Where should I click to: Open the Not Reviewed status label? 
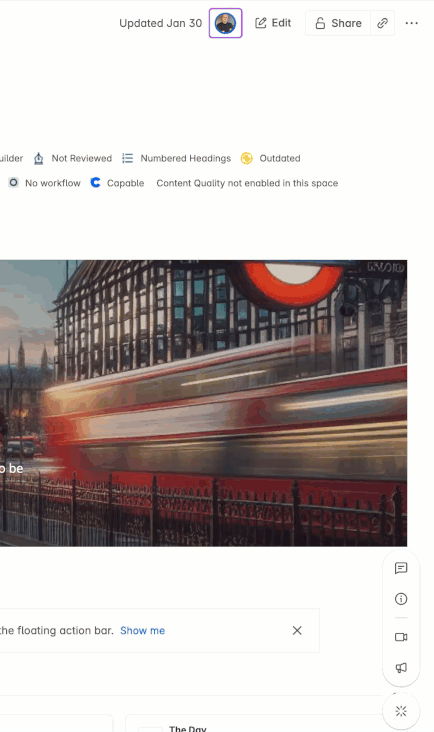[82, 158]
